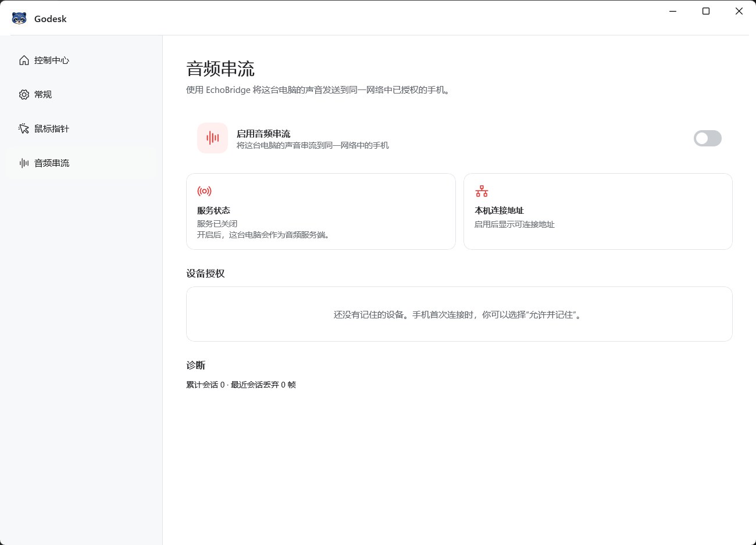This screenshot has height=545, width=756.
Task: Go to 鼠标指针 page label
Action: [x=52, y=129]
